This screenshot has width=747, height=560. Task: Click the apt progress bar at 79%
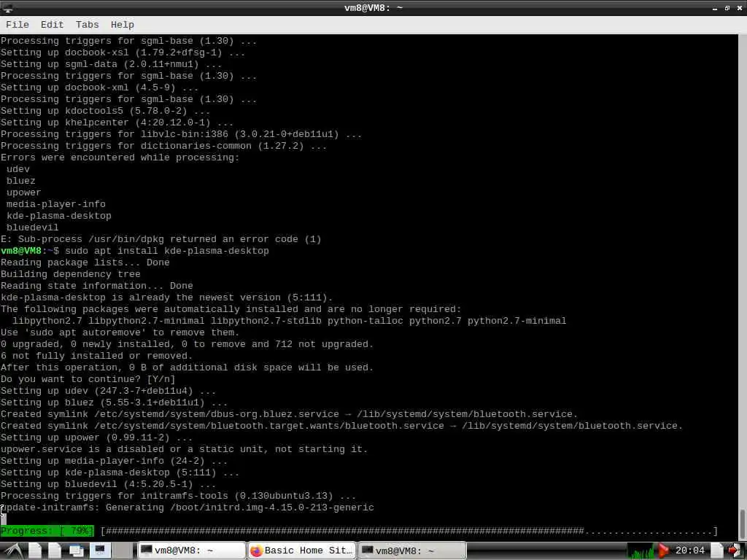(409, 531)
